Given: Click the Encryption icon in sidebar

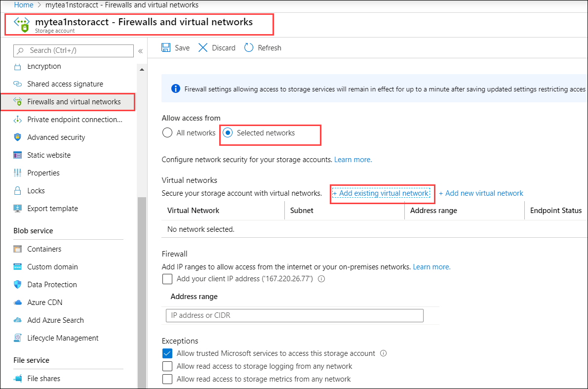Looking at the screenshot, I should (x=18, y=66).
